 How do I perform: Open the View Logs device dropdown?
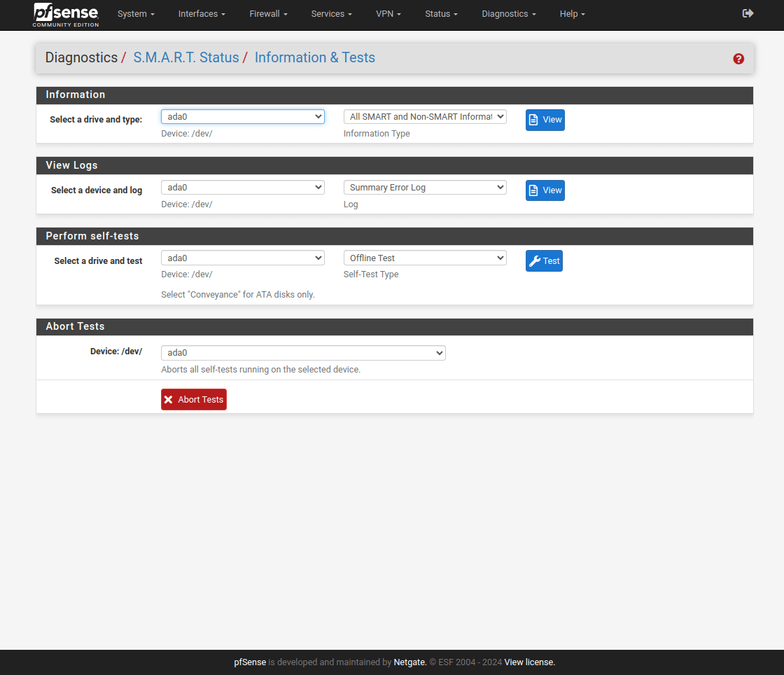click(x=242, y=188)
